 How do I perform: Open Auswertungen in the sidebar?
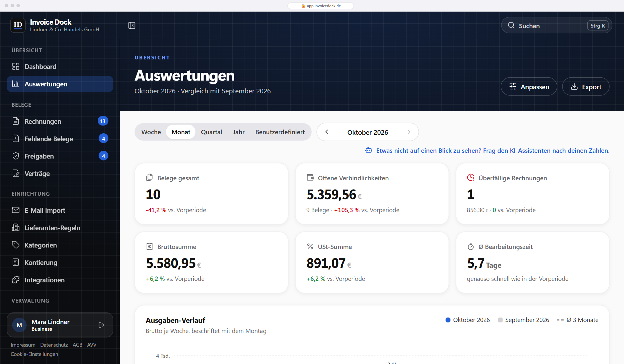[60, 84]
